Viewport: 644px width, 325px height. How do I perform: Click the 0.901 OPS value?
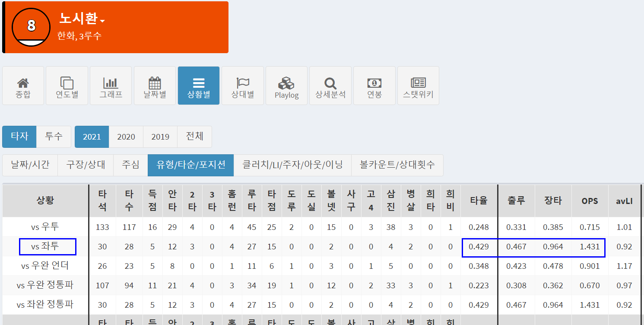pyautogui.click(x=590, y=266)
